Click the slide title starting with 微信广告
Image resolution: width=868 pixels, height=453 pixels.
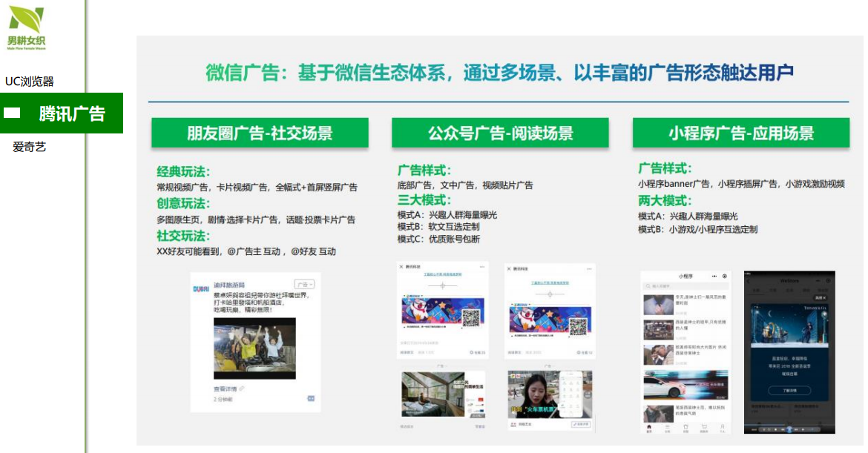[499, 73]
